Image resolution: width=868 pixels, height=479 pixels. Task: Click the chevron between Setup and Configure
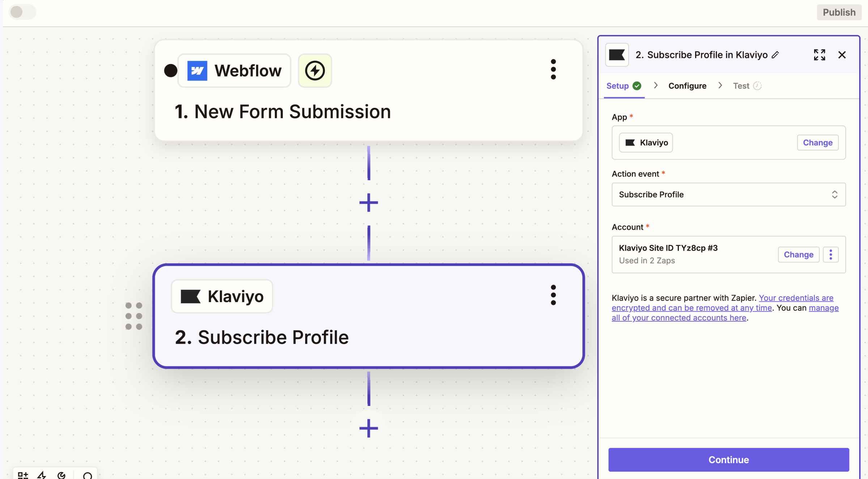pos(655,85)
